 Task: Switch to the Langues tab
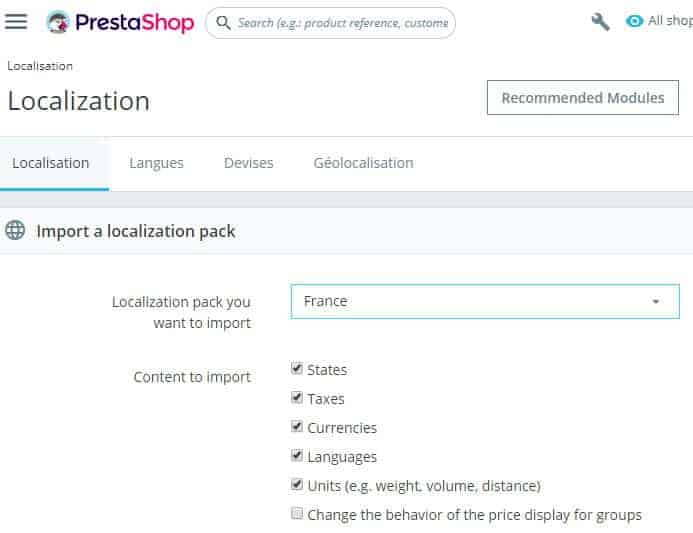tap(156, 163)
